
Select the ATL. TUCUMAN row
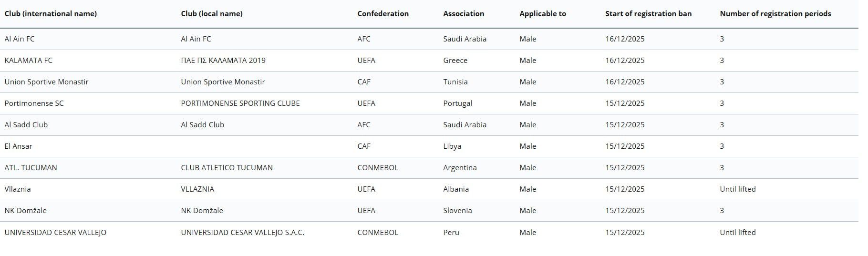click(x=31, y=168)
